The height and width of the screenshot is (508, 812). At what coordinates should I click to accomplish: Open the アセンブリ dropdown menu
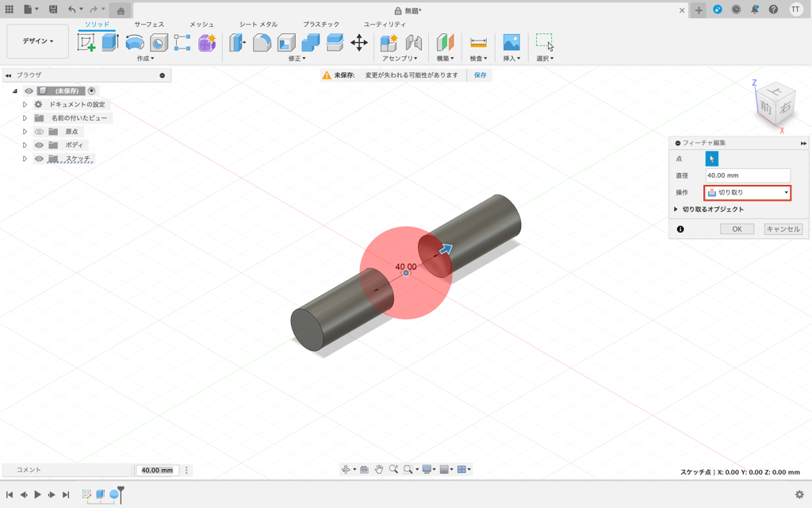400,59
